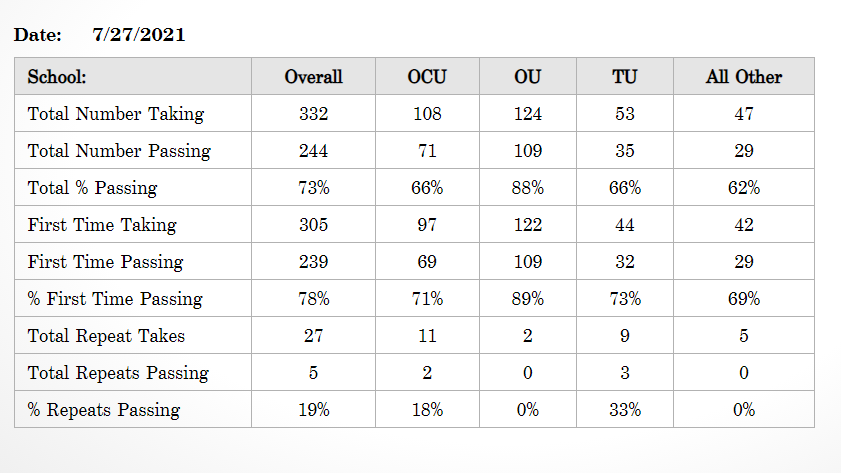Select the Total Repeat Takes row label
The image size is (841, 473).
pos(106,336)
